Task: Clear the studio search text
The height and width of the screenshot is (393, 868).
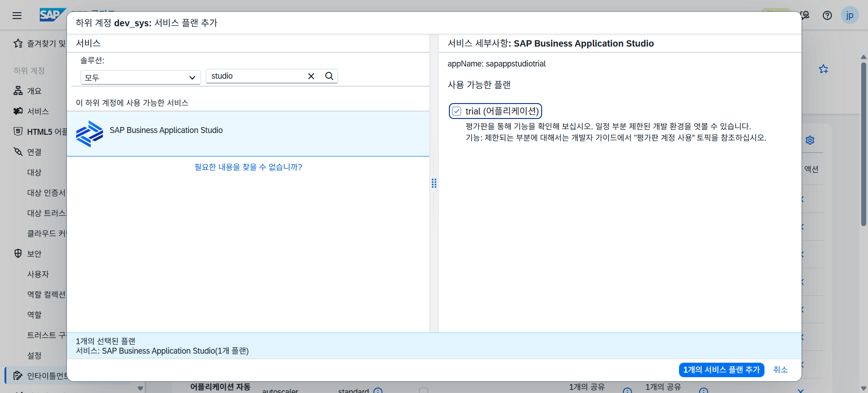Action: coord(311,76)
